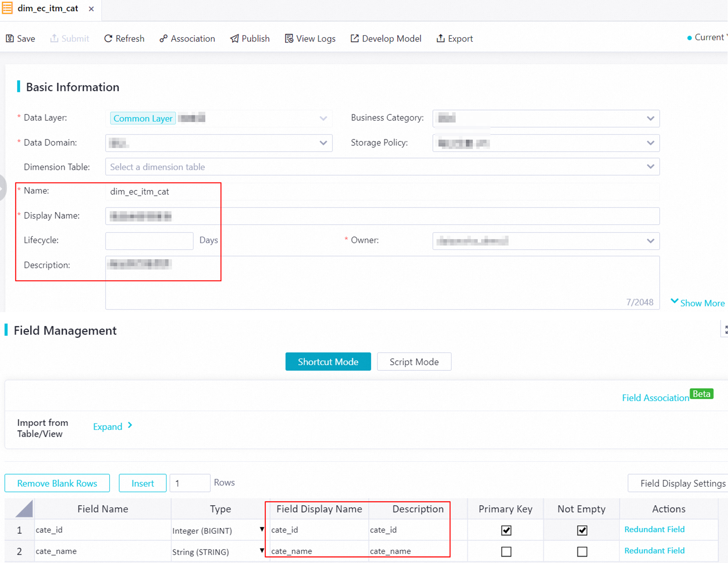
Task: Click the Develop Model external icon
Action: 355,39
